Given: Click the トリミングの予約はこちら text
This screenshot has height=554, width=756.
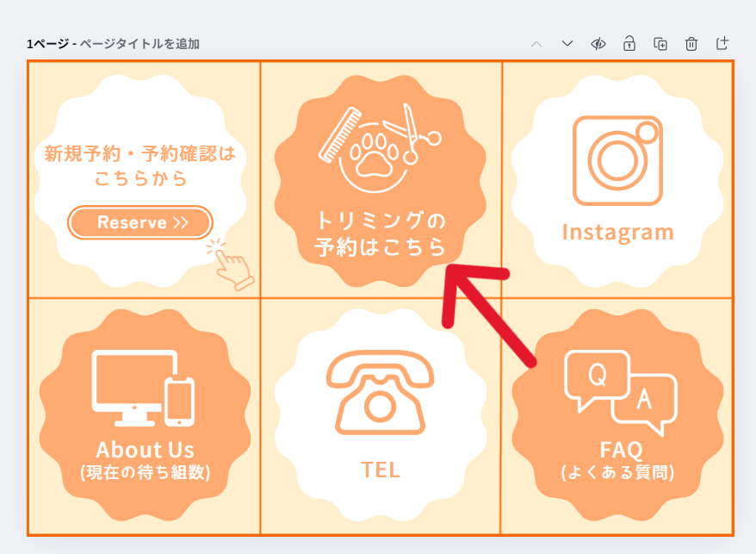Looking at the screenshot, I should [x=380, y=233].
